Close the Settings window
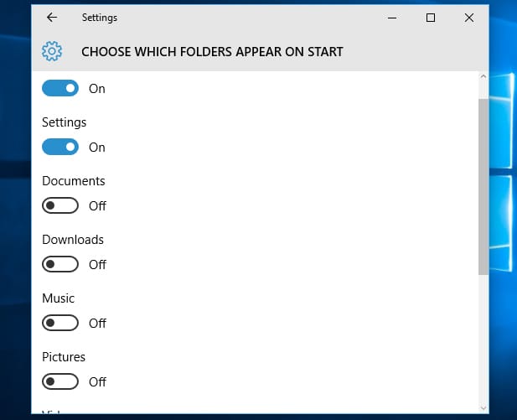Image resolution: width=517 pixels, height=420 pixels. [469, 18]
